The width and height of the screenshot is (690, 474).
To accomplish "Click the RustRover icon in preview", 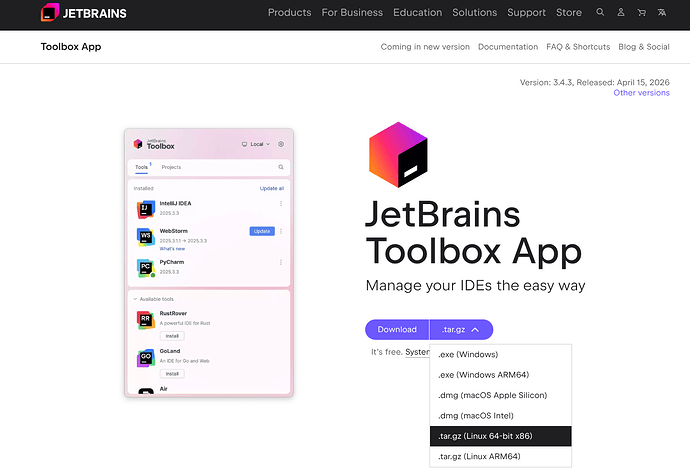I will click(x=146, y=320).
